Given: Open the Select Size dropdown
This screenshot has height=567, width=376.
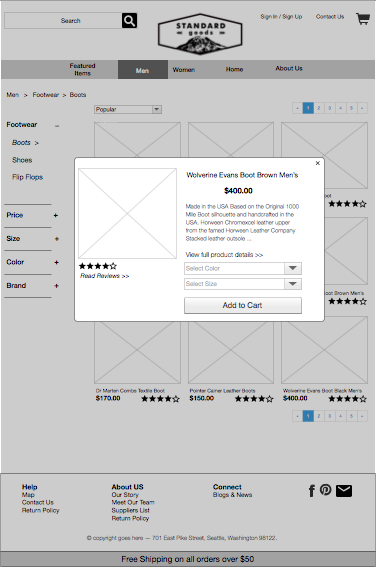Looking at the screenshot, I should pos(243,284).
